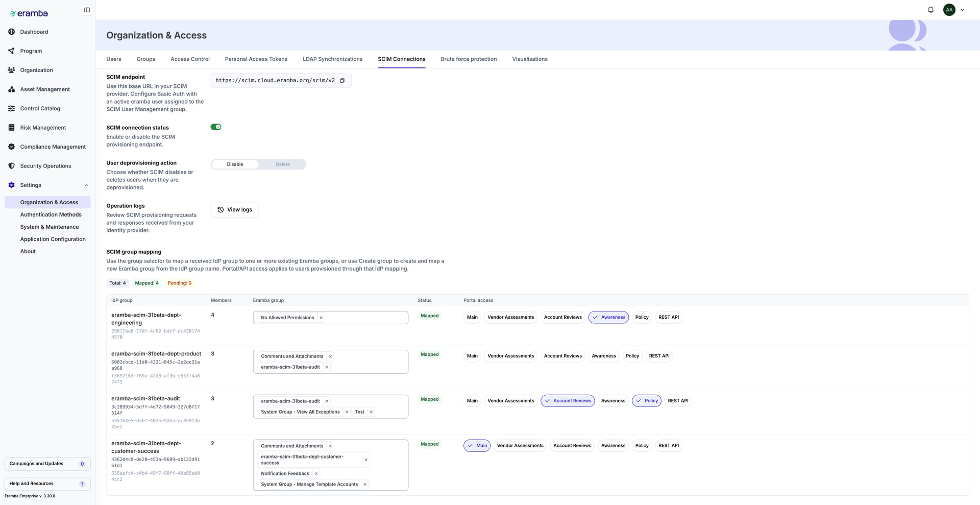The height and width of the screenshot is (505, 980).
Task: Click the Program sidebar icon
Action: pyautogui.click(x=11, y=51)
